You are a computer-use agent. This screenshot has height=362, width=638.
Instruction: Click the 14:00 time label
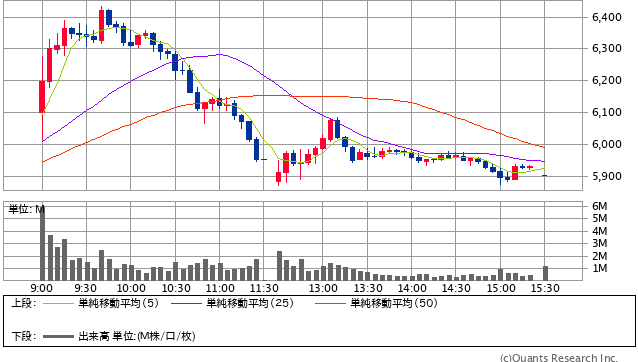click(x=412, y=288)
